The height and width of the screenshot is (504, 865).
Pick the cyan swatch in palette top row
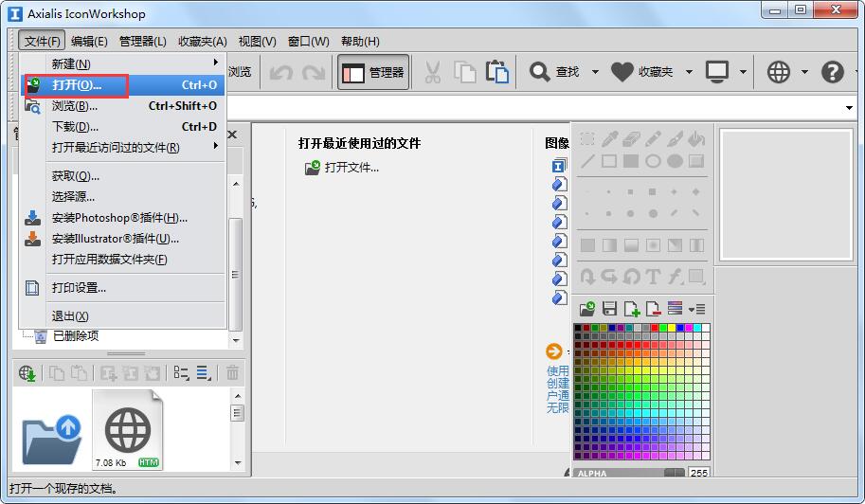pyautogui.click(x=697, y=328)
